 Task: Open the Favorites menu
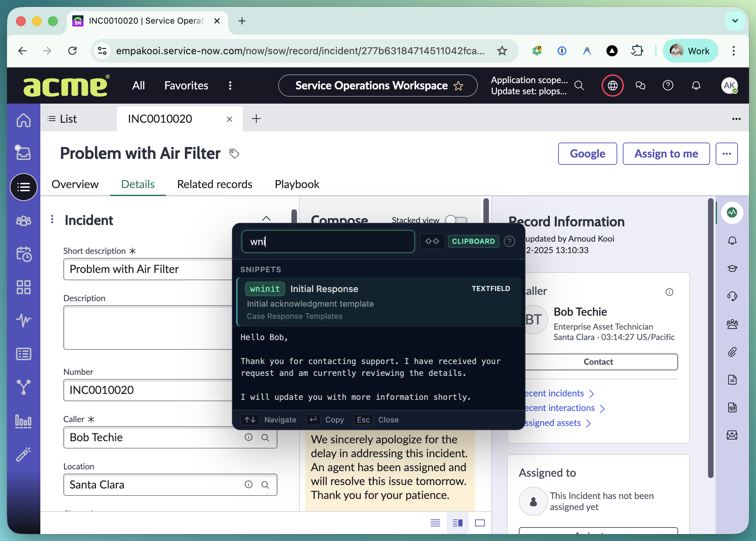coord(186,85)
